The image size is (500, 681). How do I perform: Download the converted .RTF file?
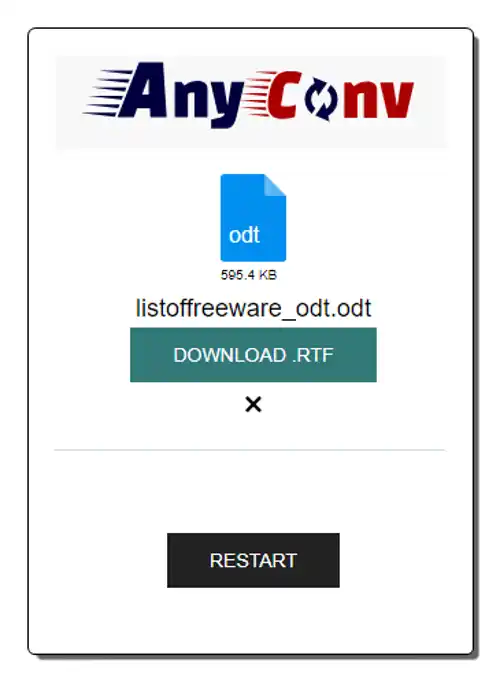point(253,355)
